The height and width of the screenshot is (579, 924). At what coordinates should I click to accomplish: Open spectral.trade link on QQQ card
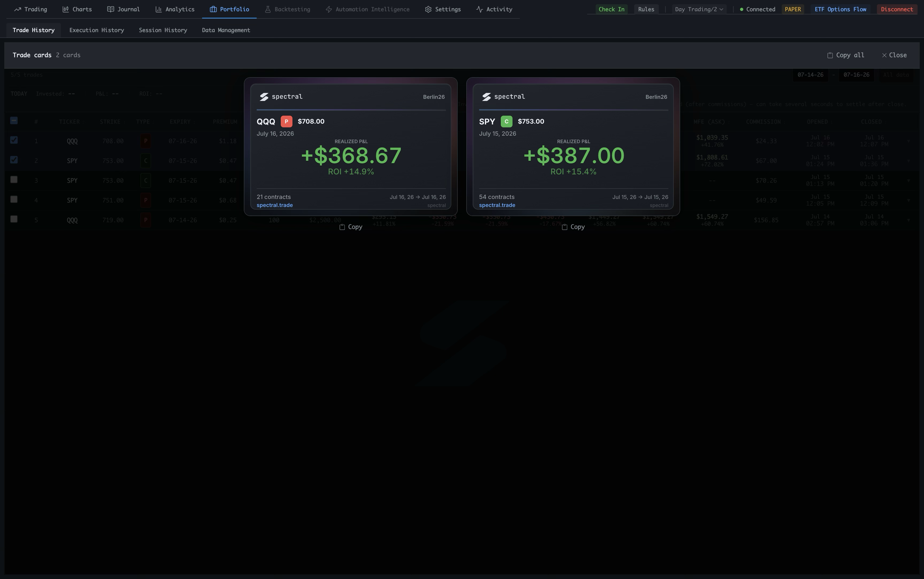(275, 205)
